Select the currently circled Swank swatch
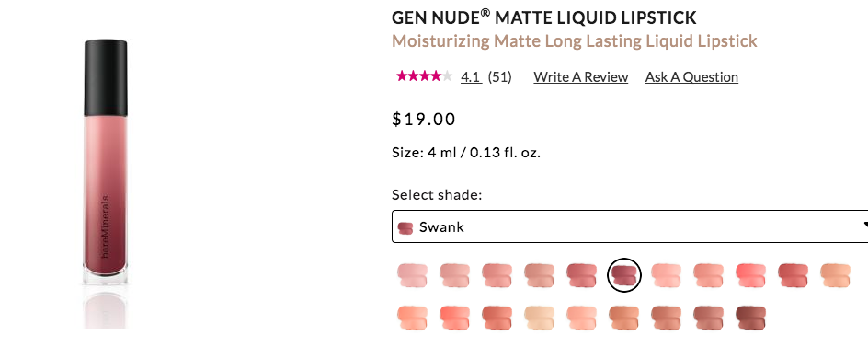 (x=623, y=275)
